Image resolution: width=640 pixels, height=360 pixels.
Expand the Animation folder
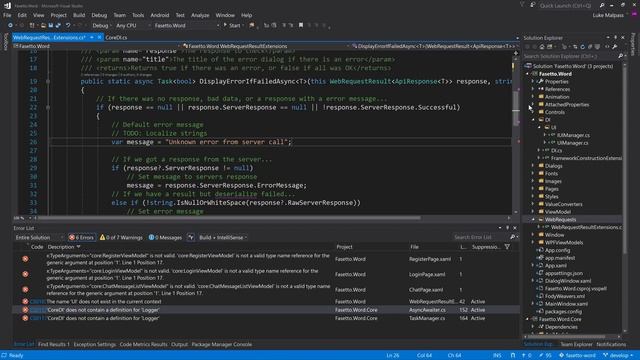(533, 97)
